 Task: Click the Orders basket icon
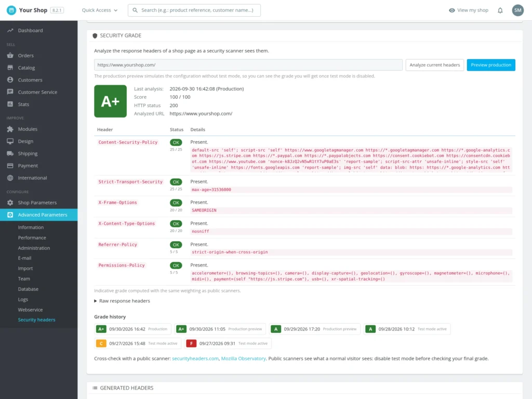10,55
